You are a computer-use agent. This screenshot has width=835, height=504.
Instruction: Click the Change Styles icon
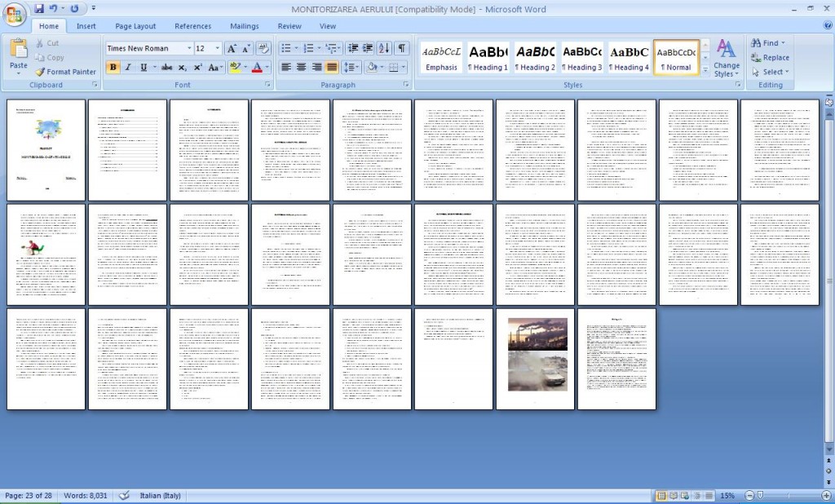tap(727, 59)
